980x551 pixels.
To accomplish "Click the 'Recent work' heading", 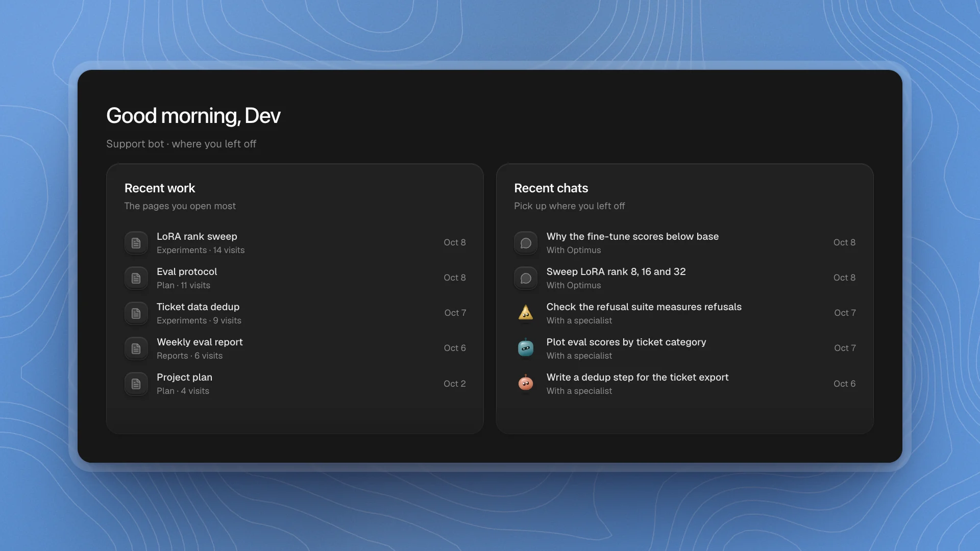I will [x=160, y=188].
